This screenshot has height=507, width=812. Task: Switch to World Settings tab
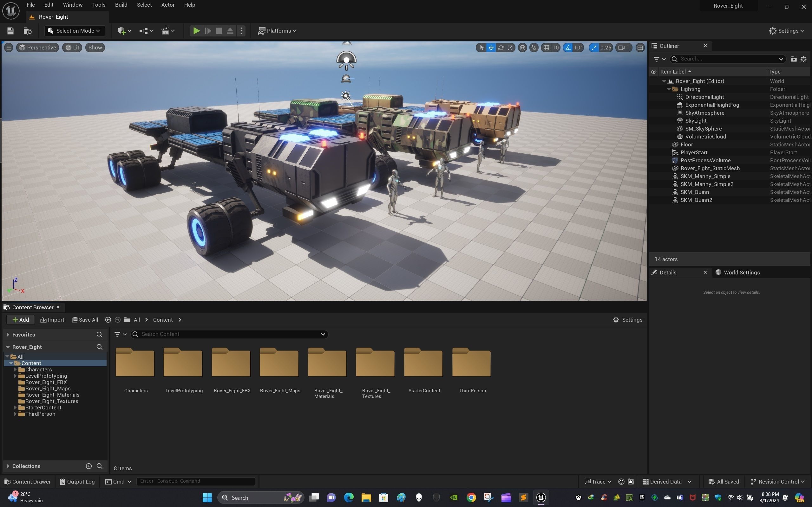pyautogui.click(x=741, y=272)
